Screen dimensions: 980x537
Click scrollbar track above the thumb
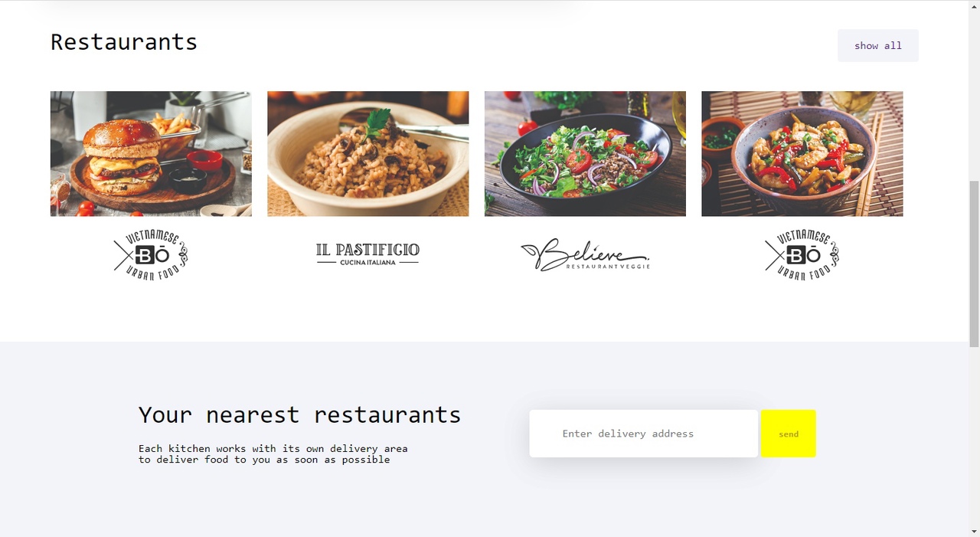(974, 97)
